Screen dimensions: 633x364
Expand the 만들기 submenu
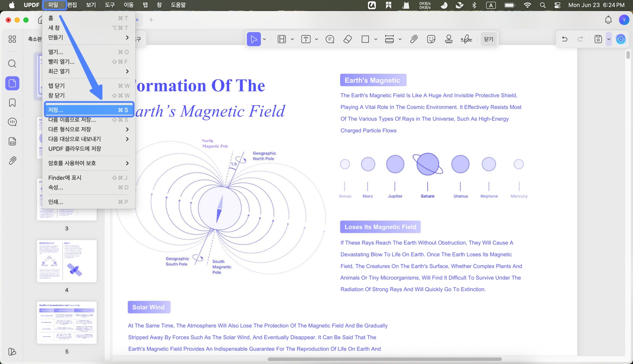(89, 38)
